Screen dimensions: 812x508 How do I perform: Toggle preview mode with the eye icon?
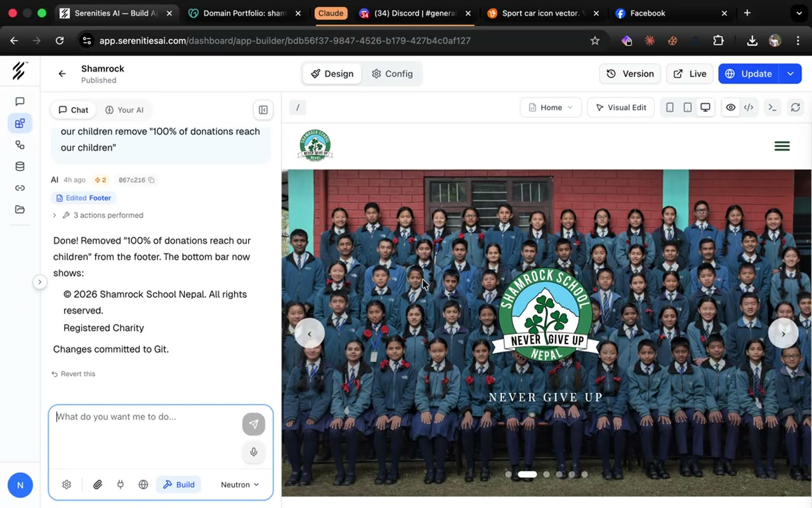tap(731, 107)
